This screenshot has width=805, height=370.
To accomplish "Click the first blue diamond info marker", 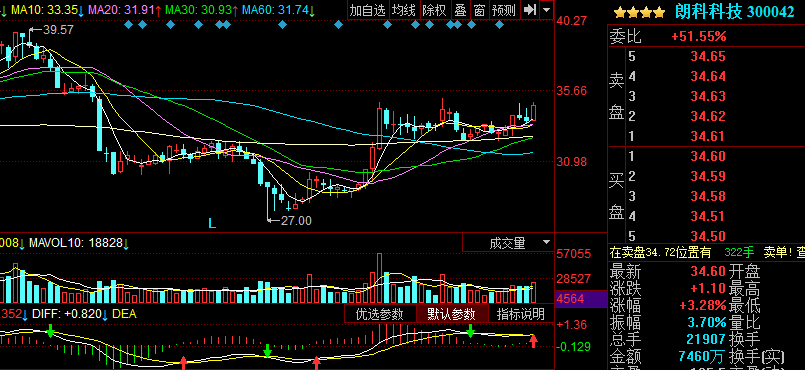I will tap(128, 24).
